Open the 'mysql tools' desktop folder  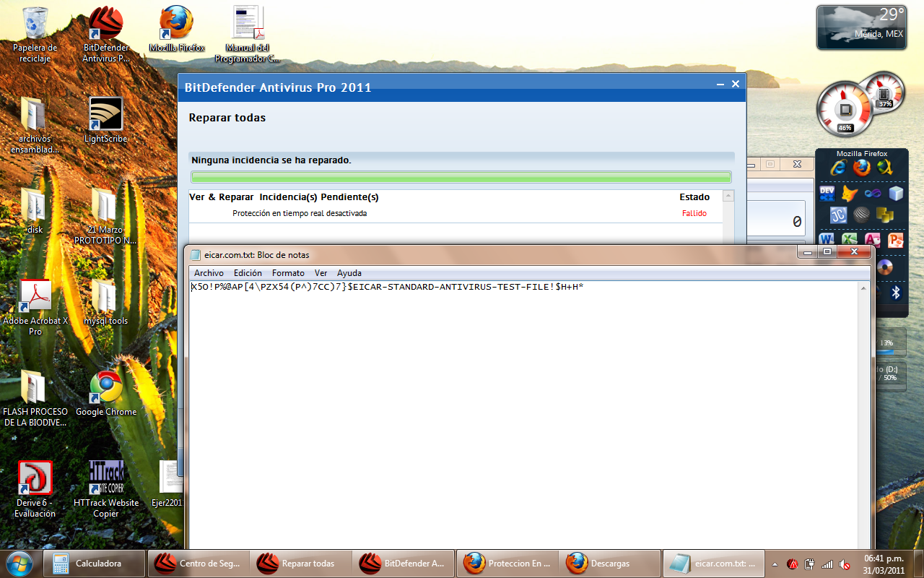pos(105,302)
